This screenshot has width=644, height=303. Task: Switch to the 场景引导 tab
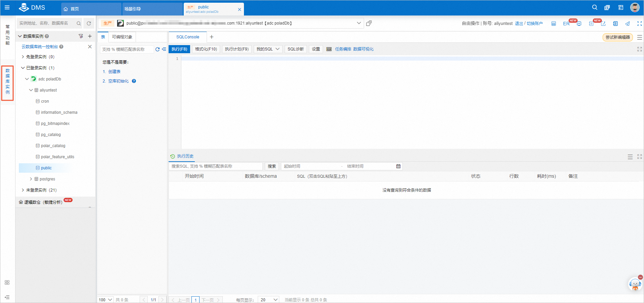[x=152, y=9]
